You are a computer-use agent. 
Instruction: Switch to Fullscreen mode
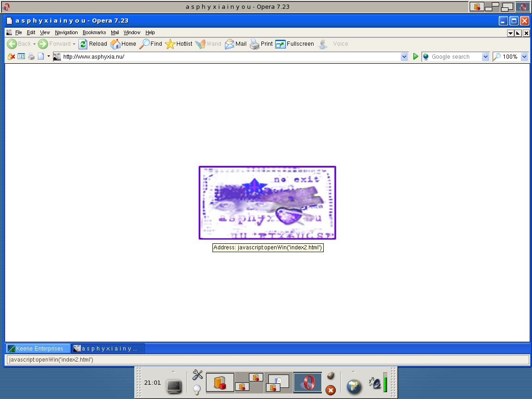[295, 44]
